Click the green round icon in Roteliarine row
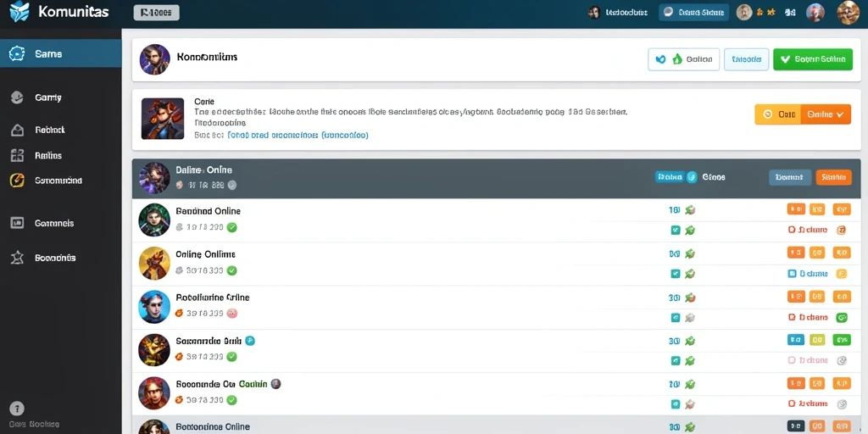 tap(842, 317)
